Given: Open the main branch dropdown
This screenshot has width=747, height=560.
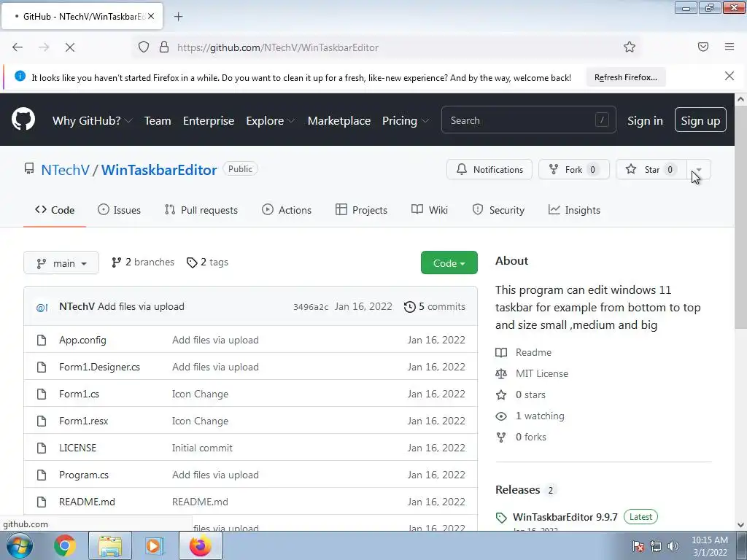Looking at the screenshot, I should click(x=61, y=262).
